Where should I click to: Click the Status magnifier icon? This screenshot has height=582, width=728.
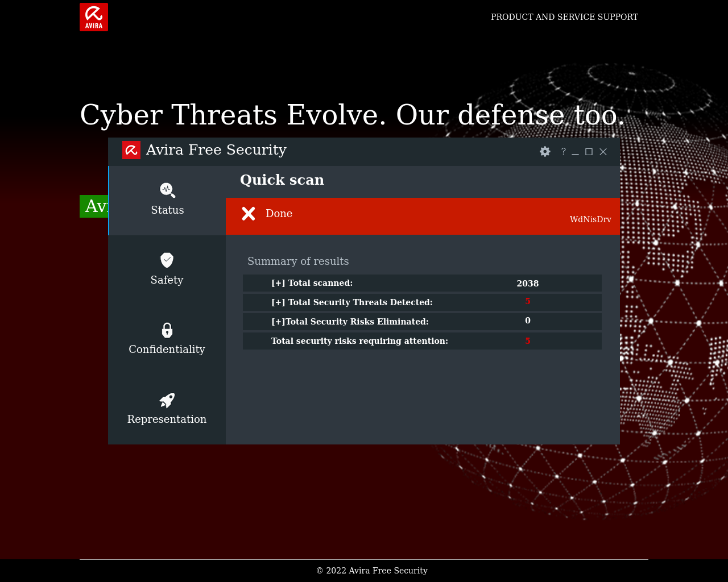167,190
